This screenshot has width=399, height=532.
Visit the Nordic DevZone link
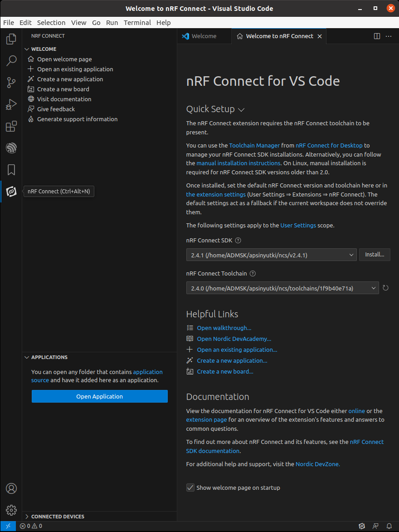[318, 464]
